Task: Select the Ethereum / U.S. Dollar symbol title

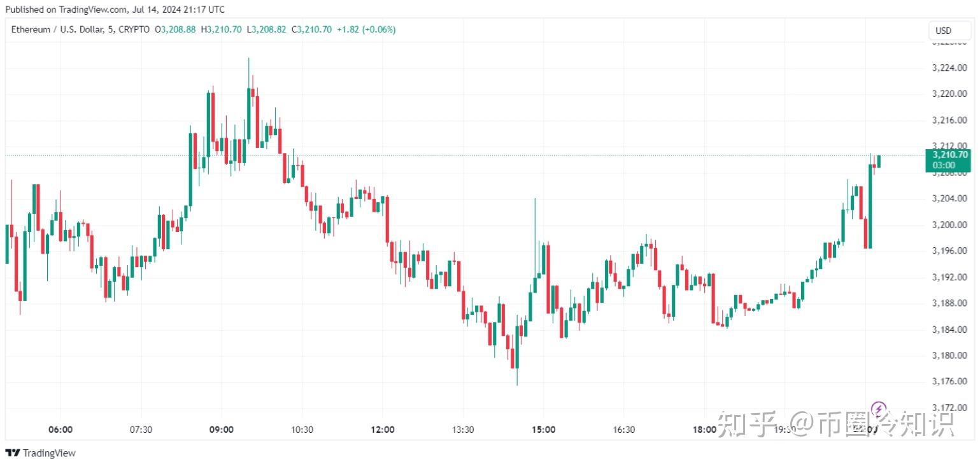Action: tap(80, 29)
